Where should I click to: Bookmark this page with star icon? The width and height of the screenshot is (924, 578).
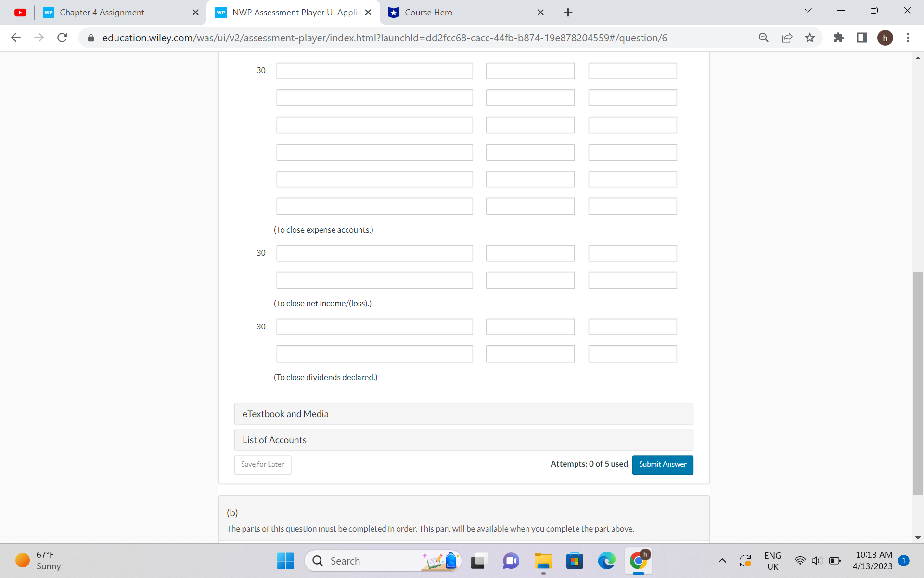point(810,38)
